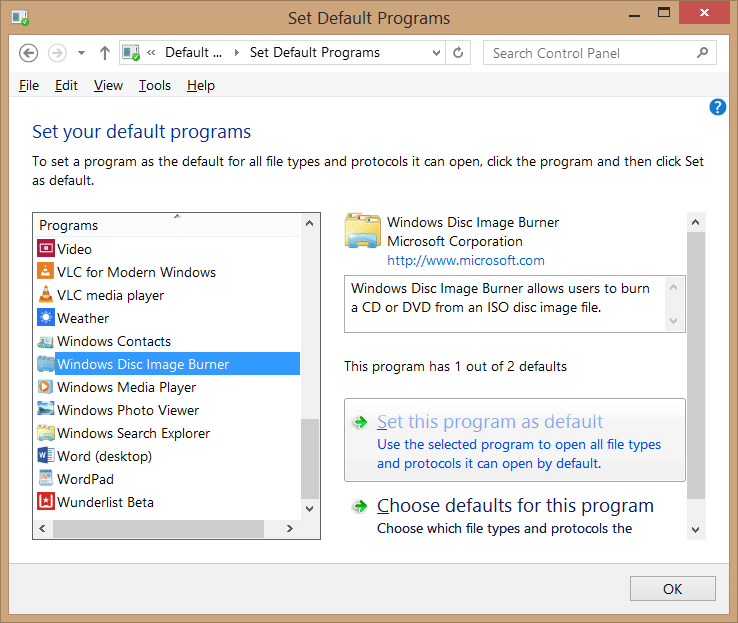Screen dimensions: 738x623
Task: Open the http://www.microsoft.com link
Action: (465, 260)
